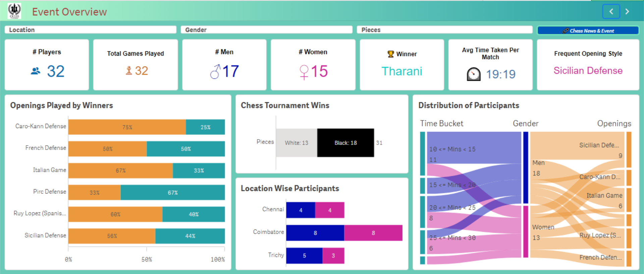
Task: Select Chennai blue bar showing 4
Action: point(301,210)
